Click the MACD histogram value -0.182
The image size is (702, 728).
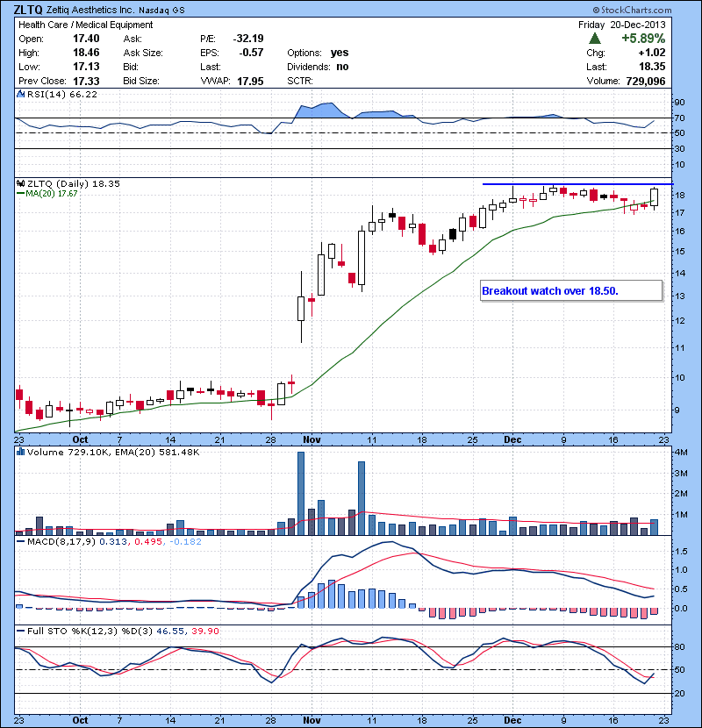pos(185,542)
